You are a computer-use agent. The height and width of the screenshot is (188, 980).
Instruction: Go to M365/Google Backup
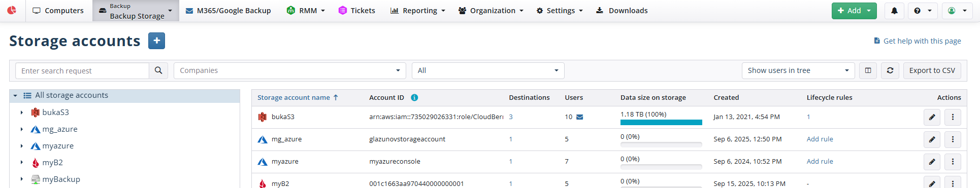[x=228, y=11]
